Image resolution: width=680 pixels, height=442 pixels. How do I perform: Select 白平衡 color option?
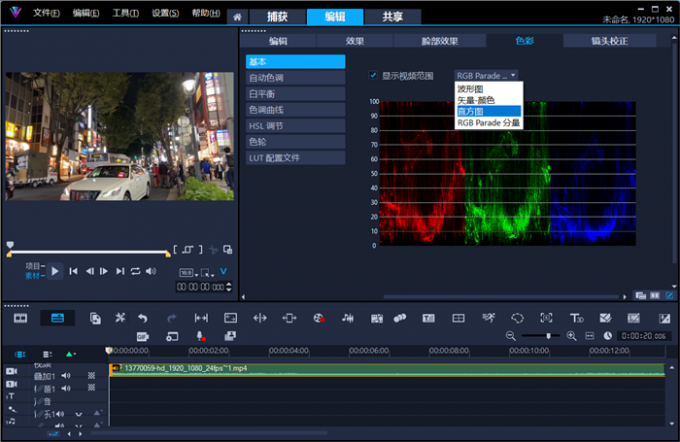[295, 94]
